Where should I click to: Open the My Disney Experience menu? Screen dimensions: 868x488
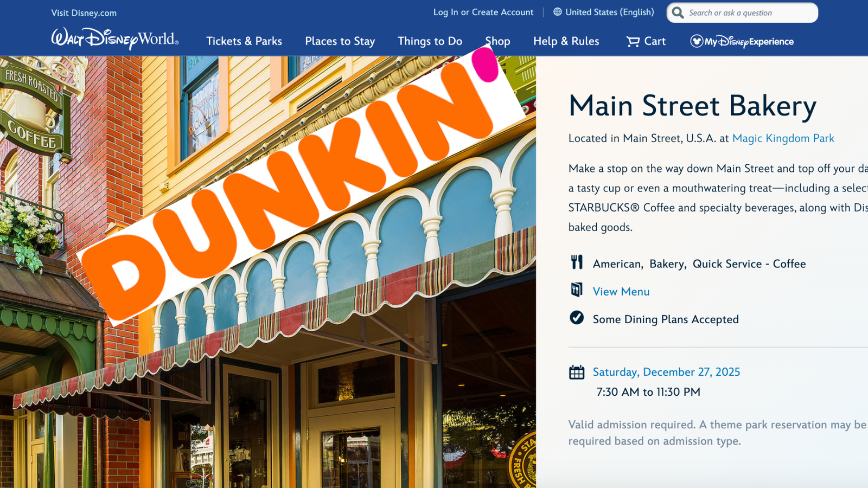[742, 41]
